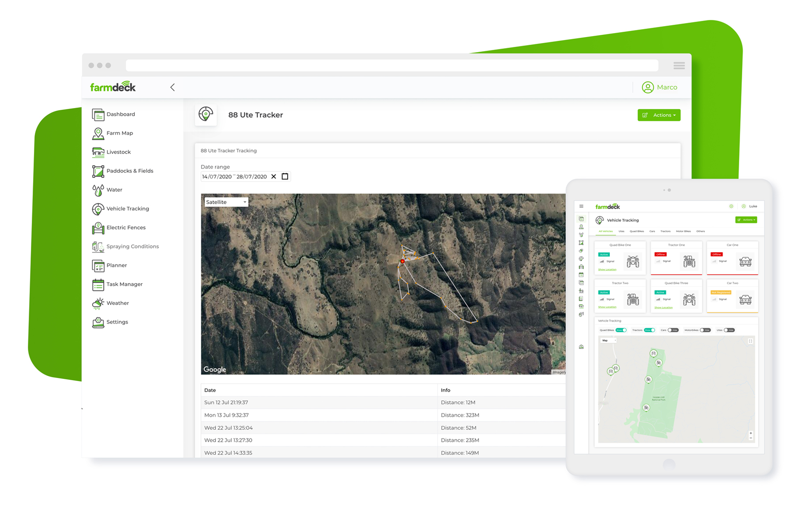This screenshot has width=812, height=516.
Task: Toggle Cars from Hide to Show
Action: pos(673,330)
